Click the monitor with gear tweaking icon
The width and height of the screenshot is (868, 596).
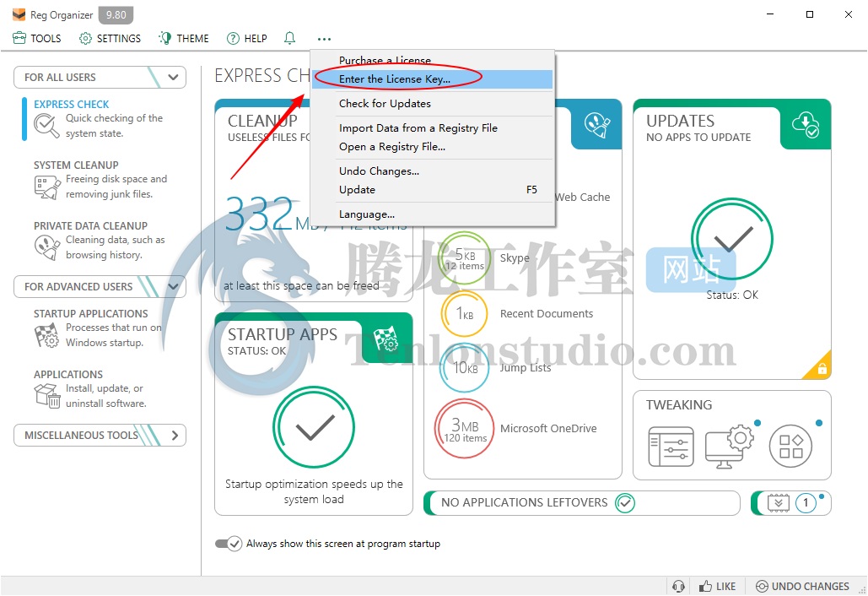point(730,447)
